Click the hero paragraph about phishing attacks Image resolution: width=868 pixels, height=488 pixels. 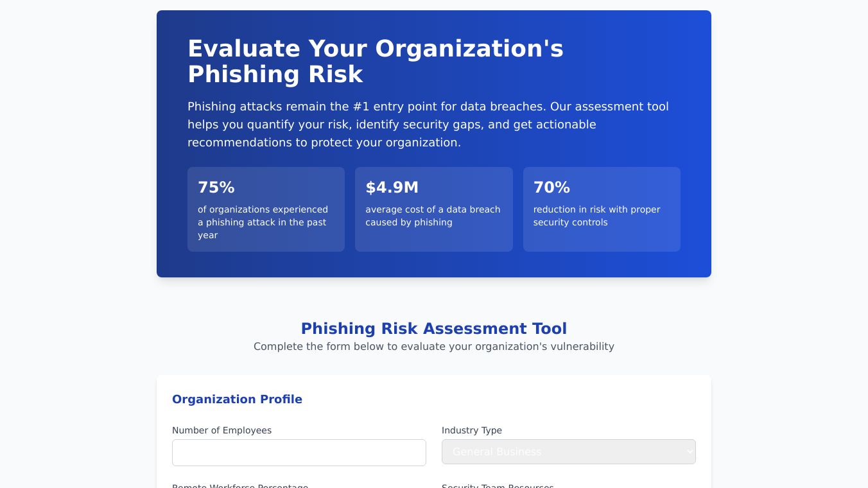click(428, 125)
